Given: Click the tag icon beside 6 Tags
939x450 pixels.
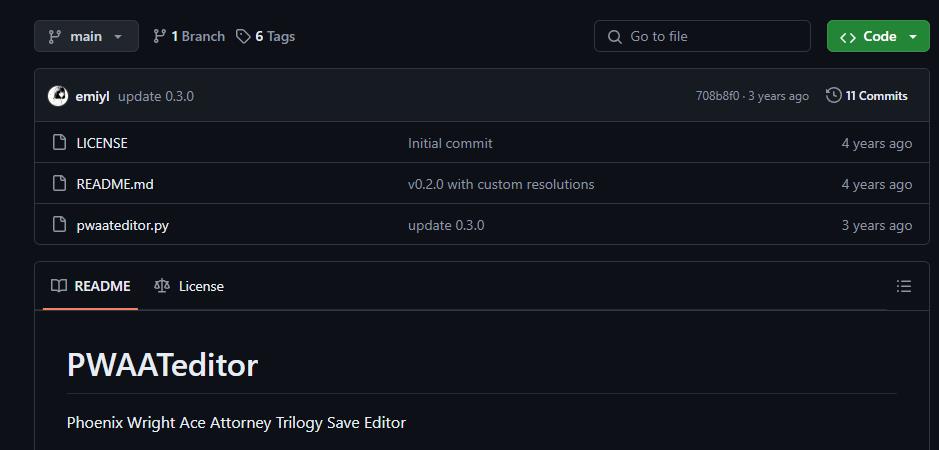Looking at the screenshot, I should [243, 36].
